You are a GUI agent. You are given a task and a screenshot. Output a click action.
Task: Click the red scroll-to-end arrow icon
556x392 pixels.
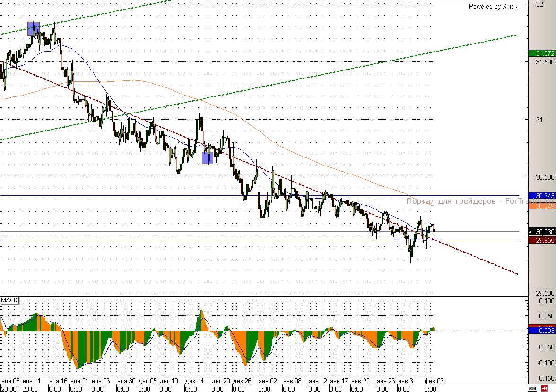[544, 388]
